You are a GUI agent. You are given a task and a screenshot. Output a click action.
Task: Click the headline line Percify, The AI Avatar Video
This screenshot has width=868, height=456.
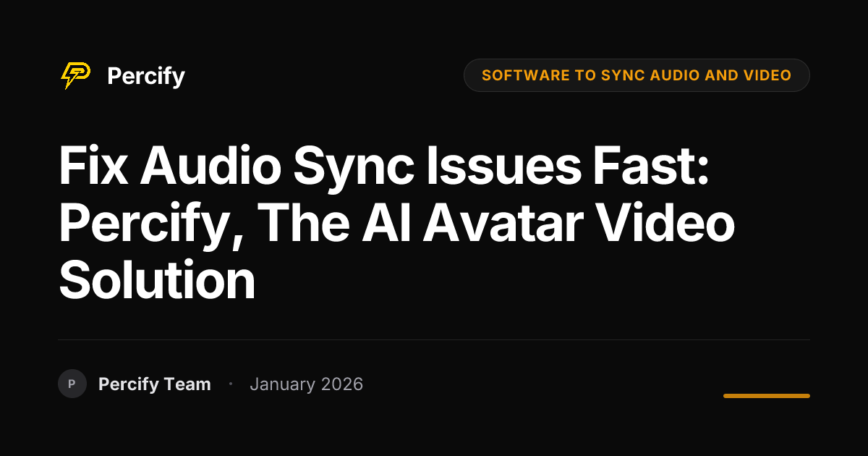click(396, 224)
